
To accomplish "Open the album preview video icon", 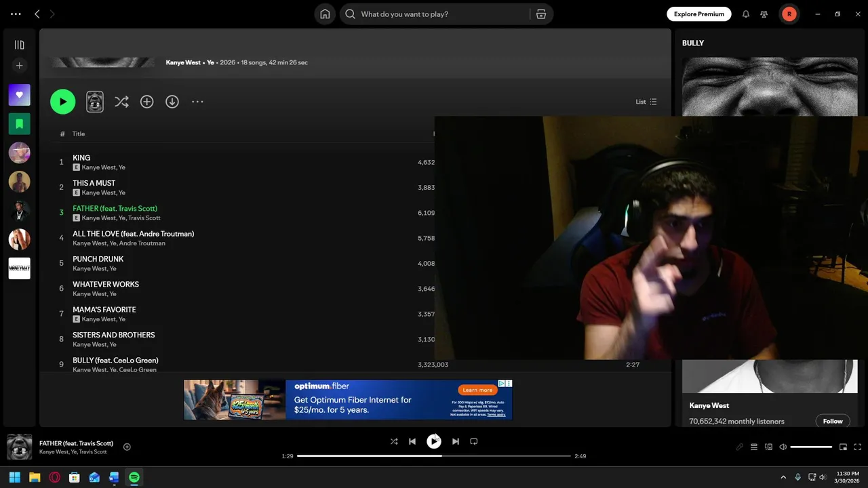I will click(x=95, y=102).
